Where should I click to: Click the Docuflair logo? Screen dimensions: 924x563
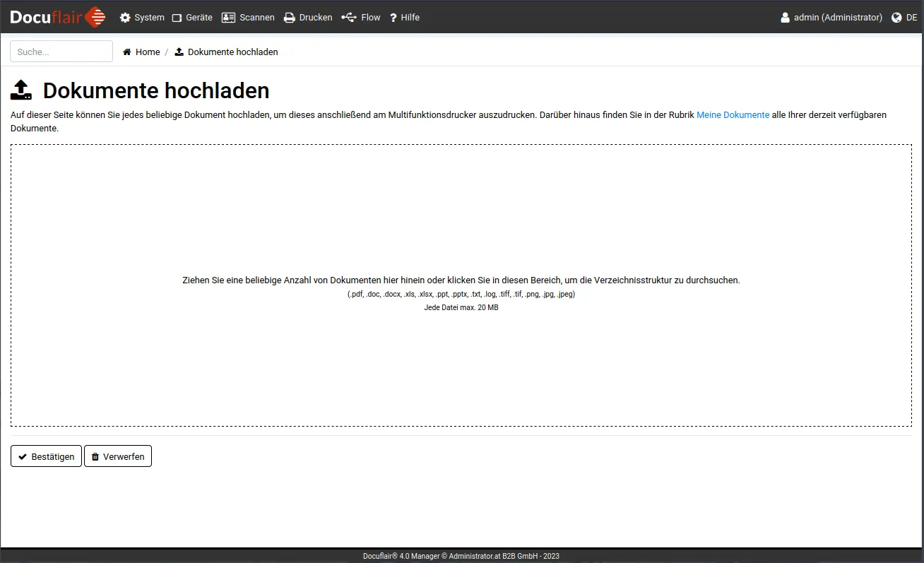(58, 17)
